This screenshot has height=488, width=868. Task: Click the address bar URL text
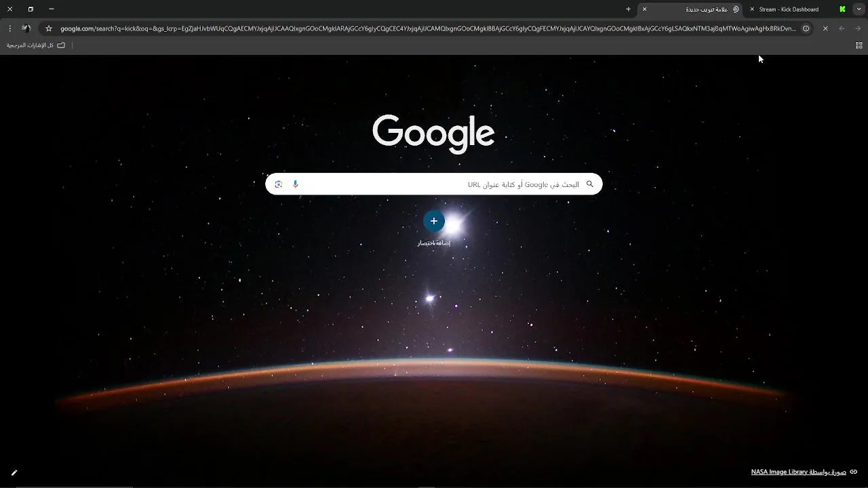[x=428, y=28]
